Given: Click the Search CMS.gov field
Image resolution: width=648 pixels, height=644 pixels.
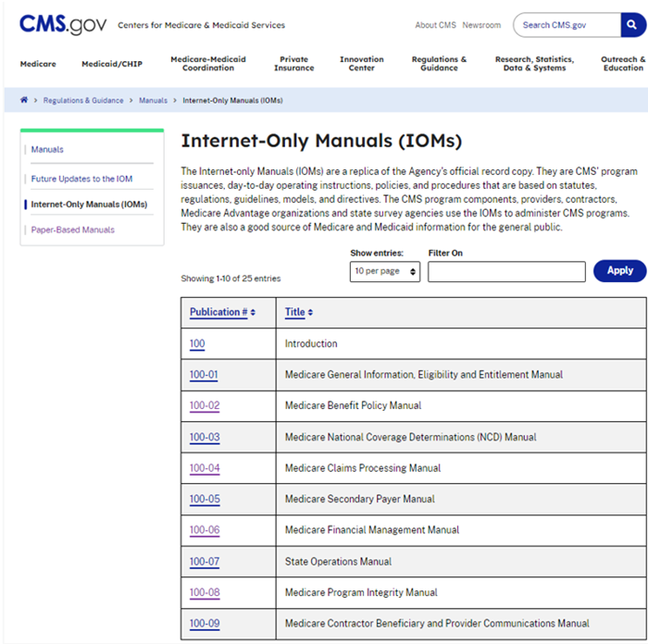Looking at the screenshot, I should [x=567, y=25].
